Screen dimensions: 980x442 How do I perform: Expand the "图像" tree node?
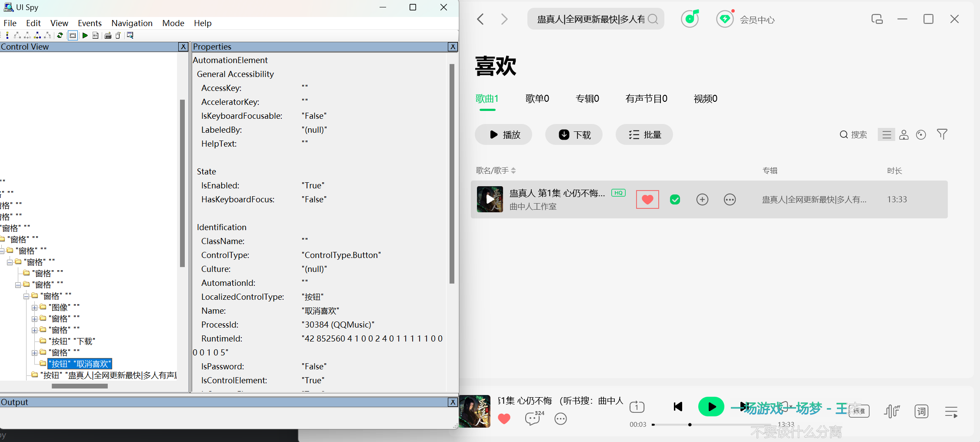[34, 308]
